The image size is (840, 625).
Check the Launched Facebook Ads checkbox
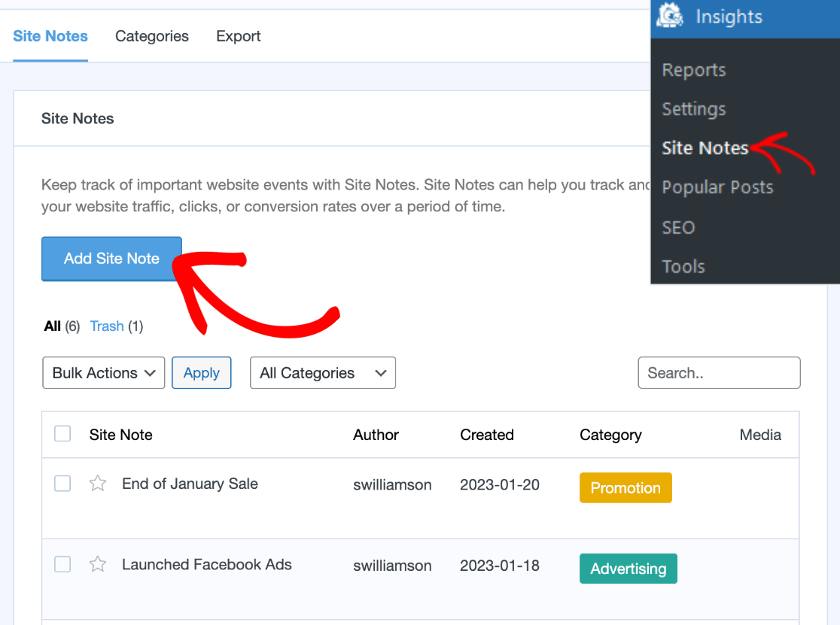(x=62, y=564)
